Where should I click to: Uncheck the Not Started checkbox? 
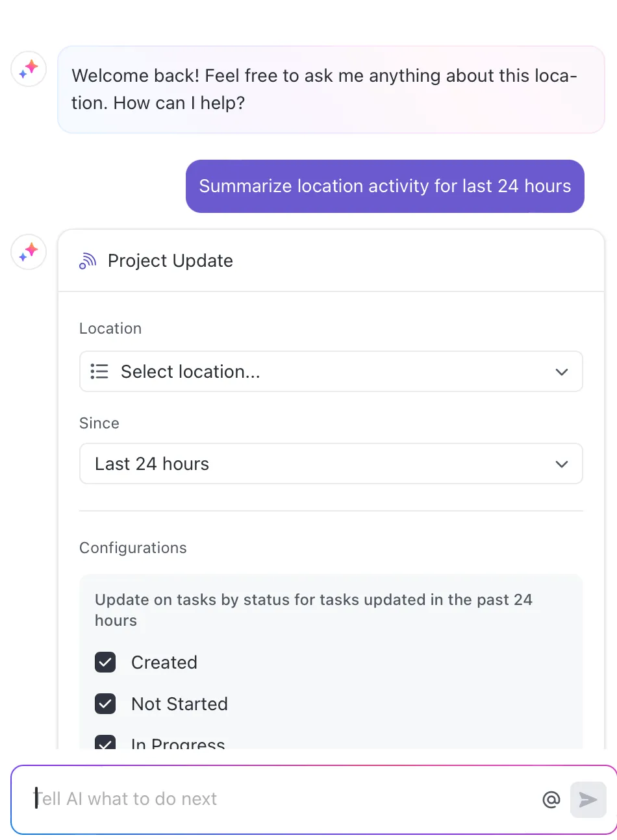point(105,704)
